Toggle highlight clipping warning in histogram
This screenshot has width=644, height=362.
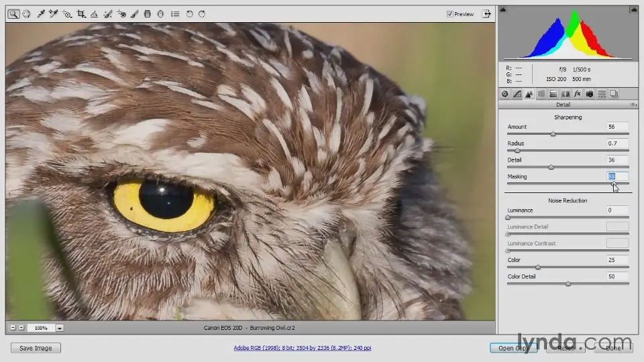pos(633,10)
